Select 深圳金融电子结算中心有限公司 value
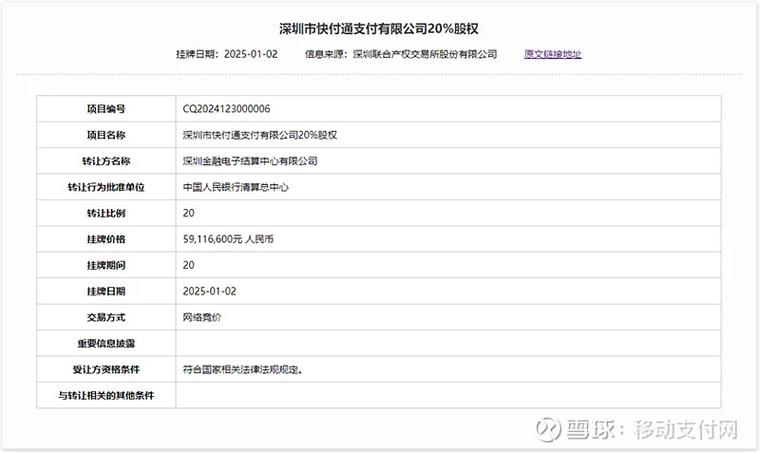The image size is (760, 453). [250, 161]
